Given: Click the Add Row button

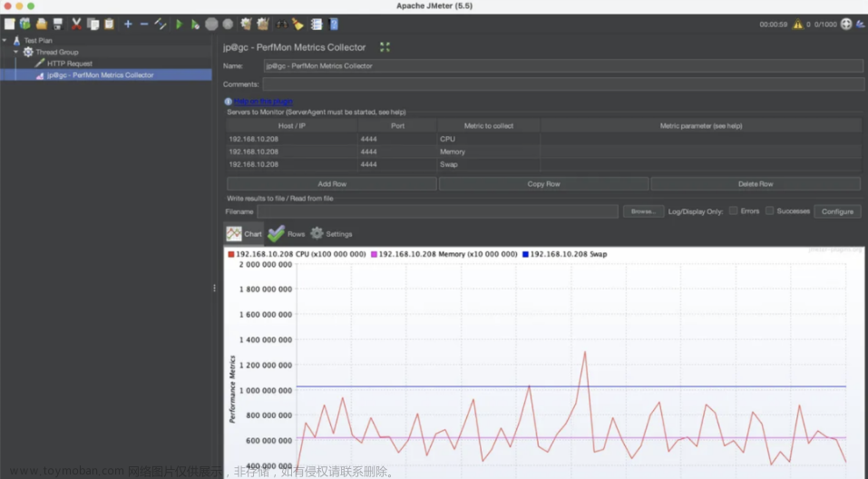Looking at the screenshot, I should coord(332,184).
